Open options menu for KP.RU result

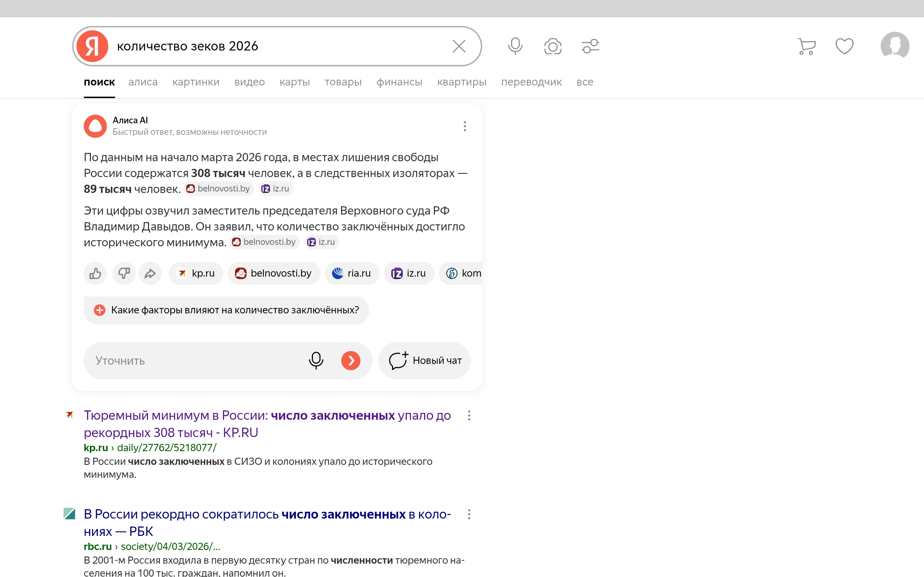[x=469, y=415]
